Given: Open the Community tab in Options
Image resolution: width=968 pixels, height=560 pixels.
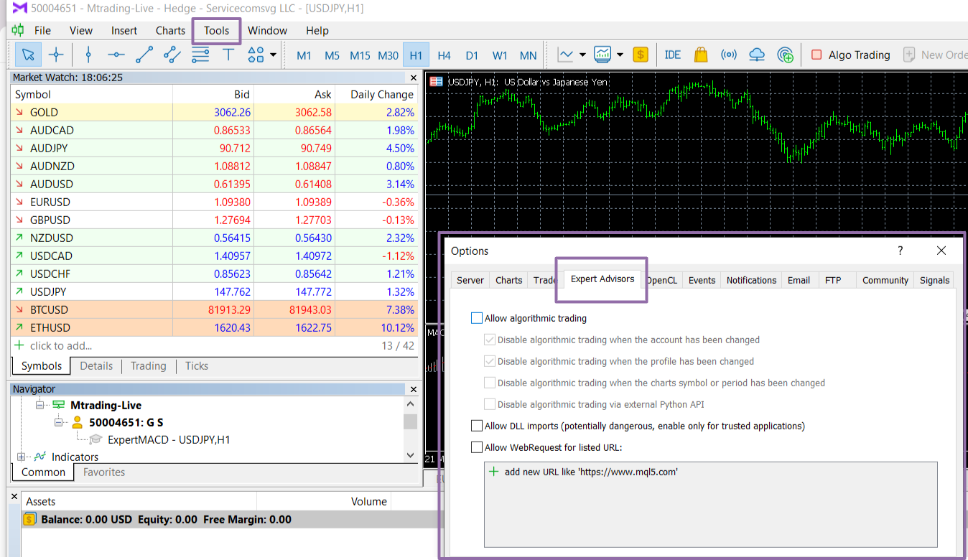Looking at the screenshot, I should click(885, 280).
